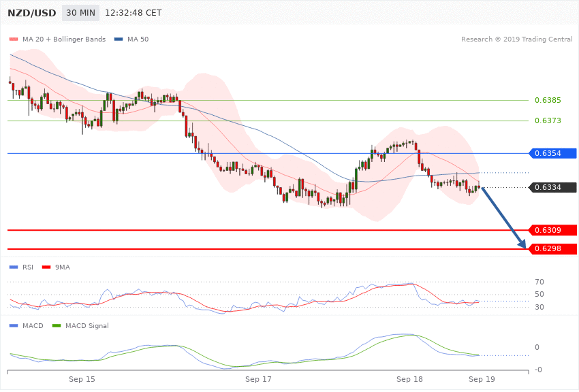
Task: Click the MA 50 legend label
Action: coord(138,39)
